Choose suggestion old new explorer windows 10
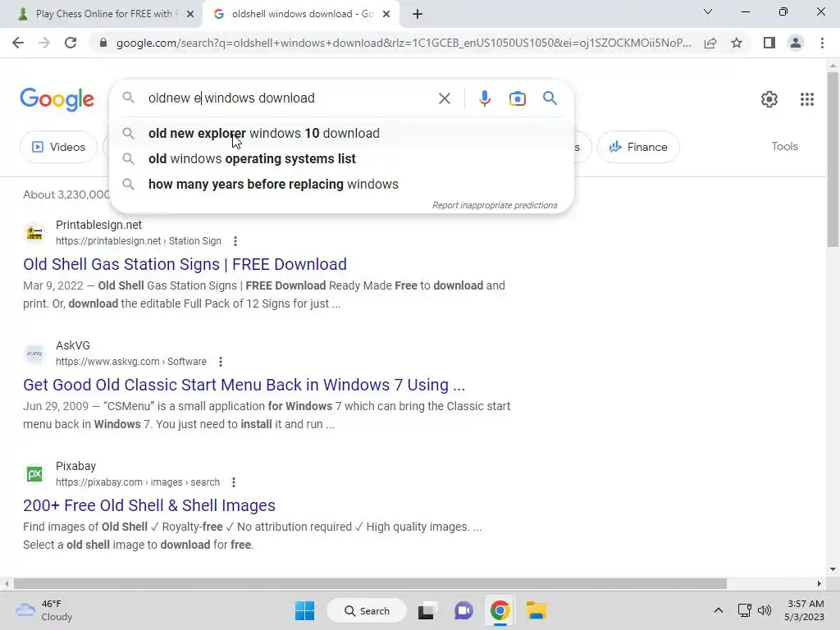 click(x=342, y=134)
